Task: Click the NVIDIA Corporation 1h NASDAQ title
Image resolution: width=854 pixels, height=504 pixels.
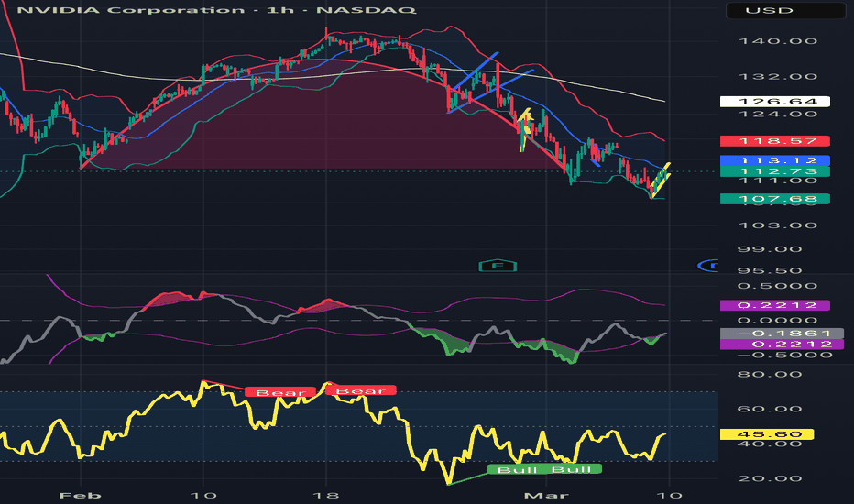Action: click(216, 10)
